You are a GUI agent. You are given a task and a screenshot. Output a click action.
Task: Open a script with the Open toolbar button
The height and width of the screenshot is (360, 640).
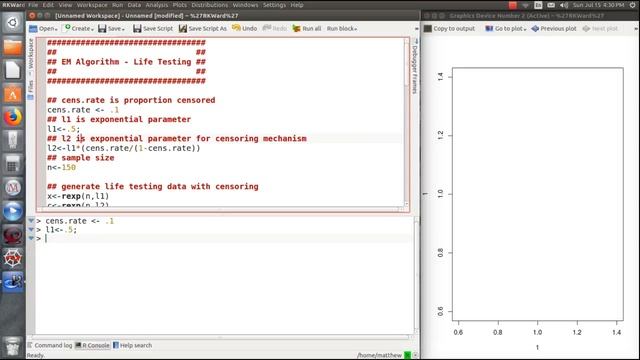(43, 29)
